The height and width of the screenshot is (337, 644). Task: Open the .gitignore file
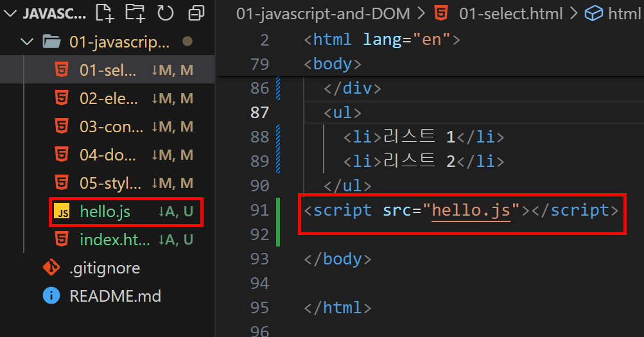(x=107, y=268)
